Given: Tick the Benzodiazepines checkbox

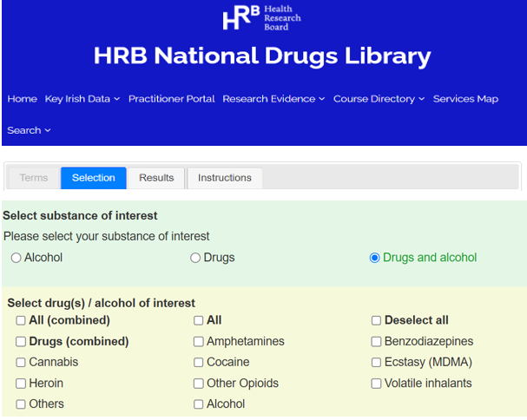Looking at the screenshot, I should coord(376,342).
